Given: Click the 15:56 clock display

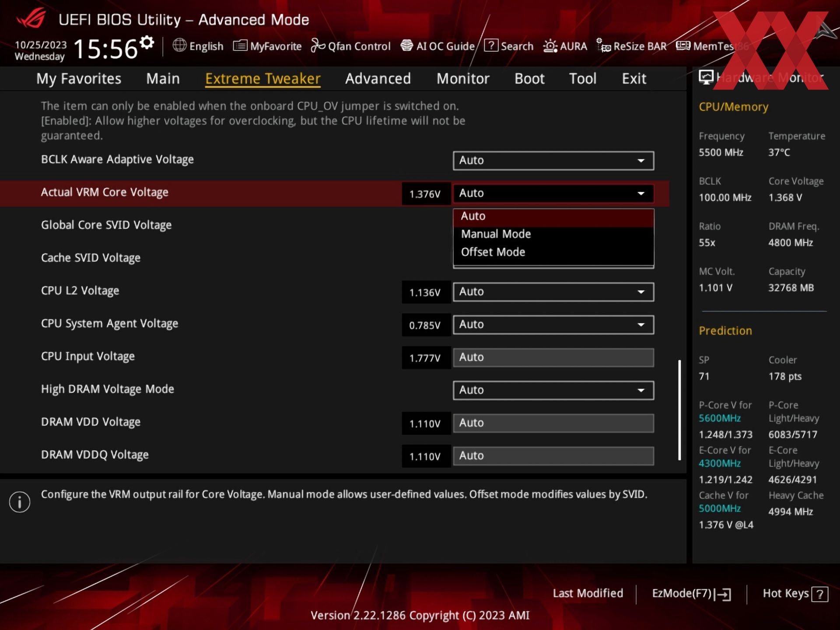Looking at the screenshot, I should [106, 49].
